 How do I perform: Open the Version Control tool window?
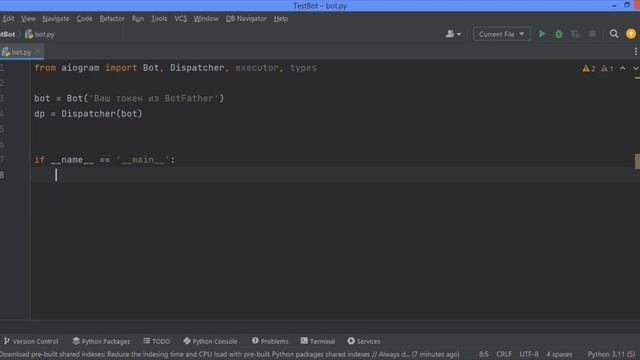(x=31, y=341)
